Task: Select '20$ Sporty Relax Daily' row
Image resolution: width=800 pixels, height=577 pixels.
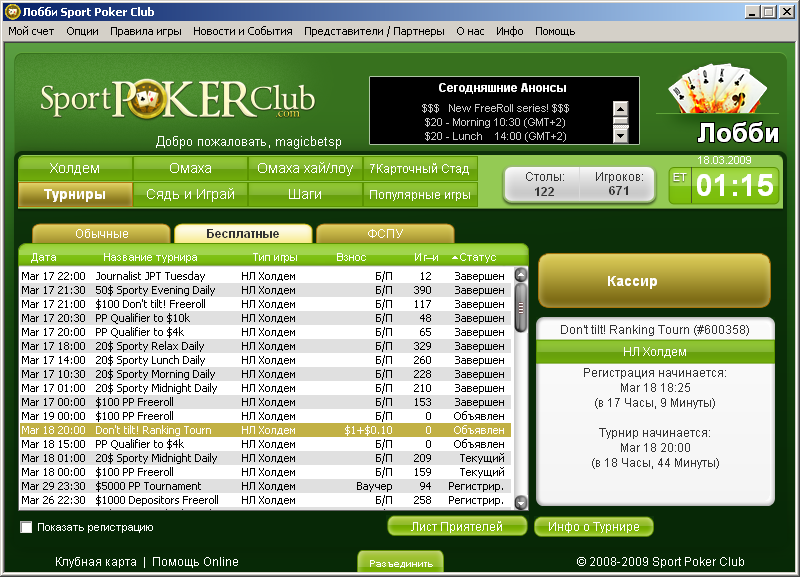Action: pyautogui.click(x=265, y=346)
